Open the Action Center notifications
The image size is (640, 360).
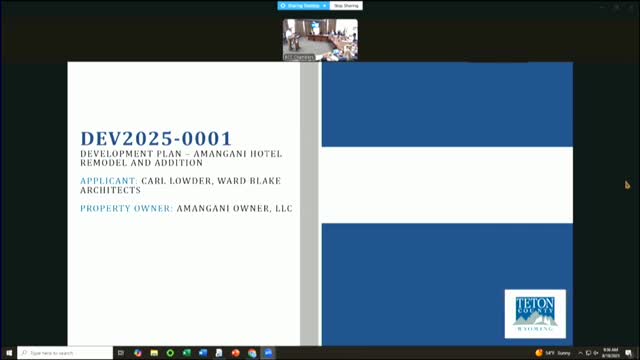629,353
